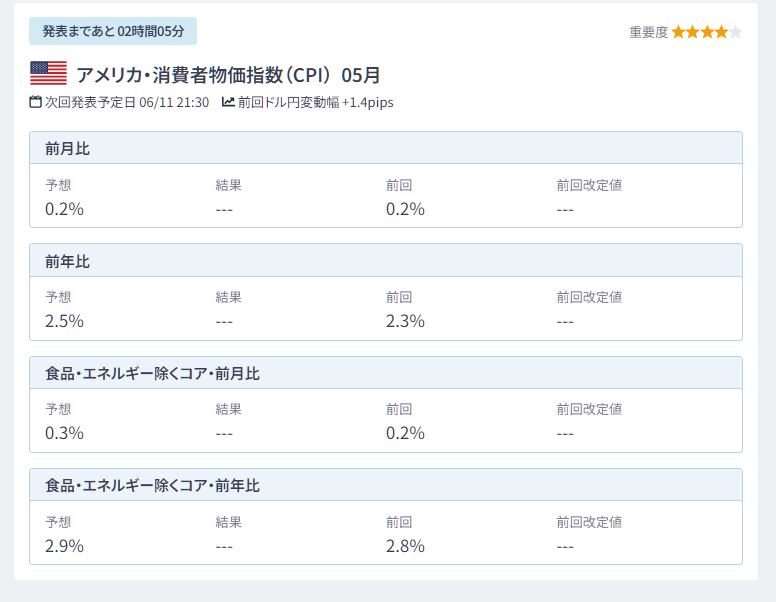Select the 食品・エネルギー除くコア・前月比 header
This screenshot has height=602, width=776.
point(386,373)
